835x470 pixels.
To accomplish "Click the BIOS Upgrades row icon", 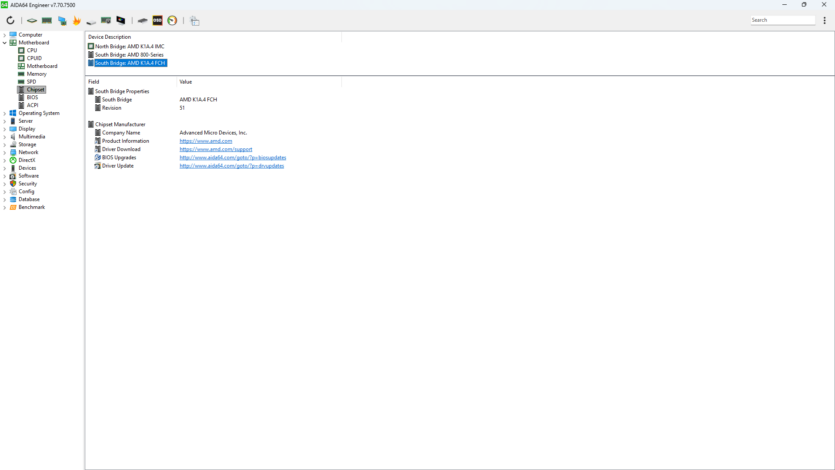I will [98, 158].
